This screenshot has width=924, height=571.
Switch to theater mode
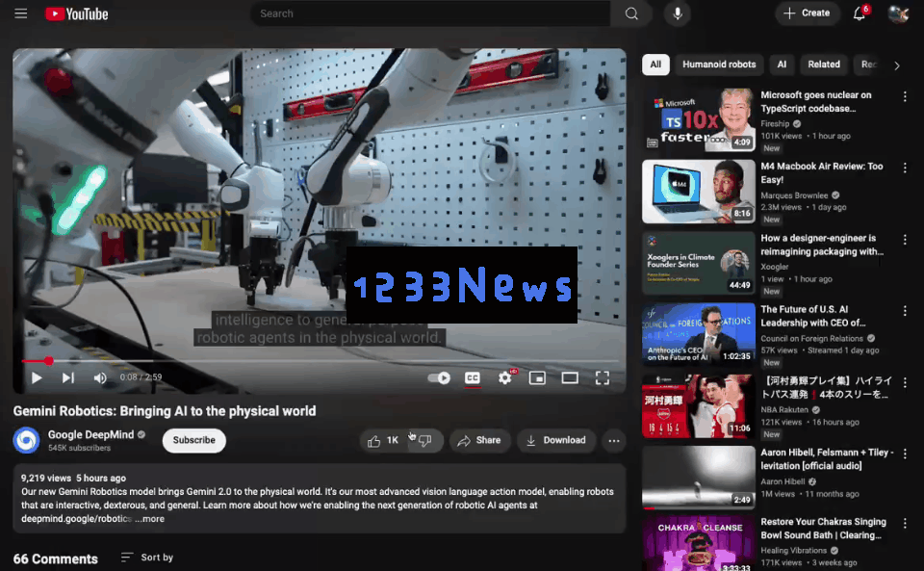(x=570, y=377)
